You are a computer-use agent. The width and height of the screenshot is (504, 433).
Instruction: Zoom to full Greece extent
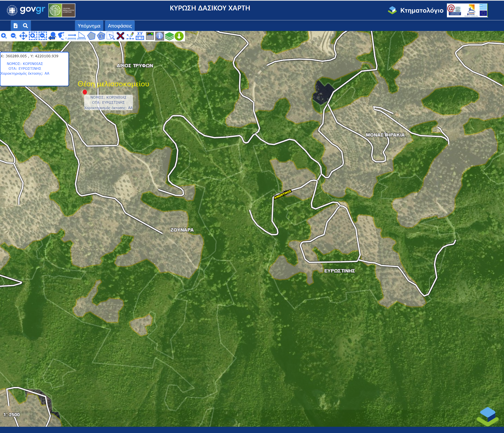click(x=62, y=36)
